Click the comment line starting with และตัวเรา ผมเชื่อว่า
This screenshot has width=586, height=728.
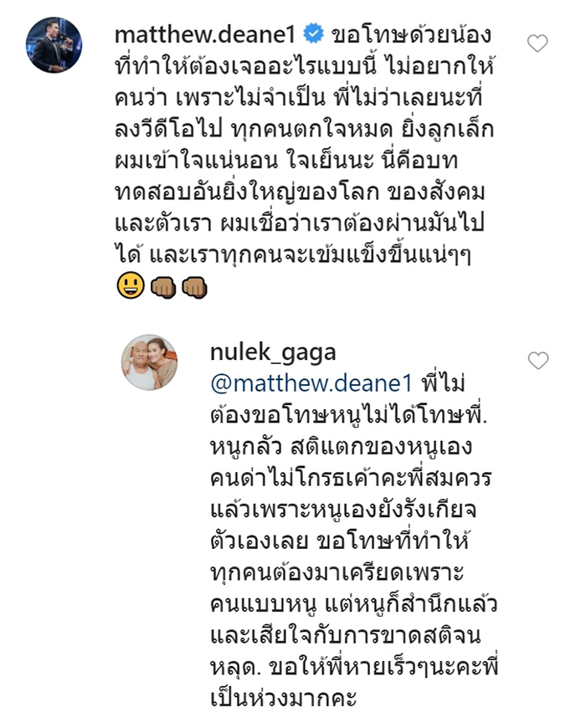(x=300, y=223)
